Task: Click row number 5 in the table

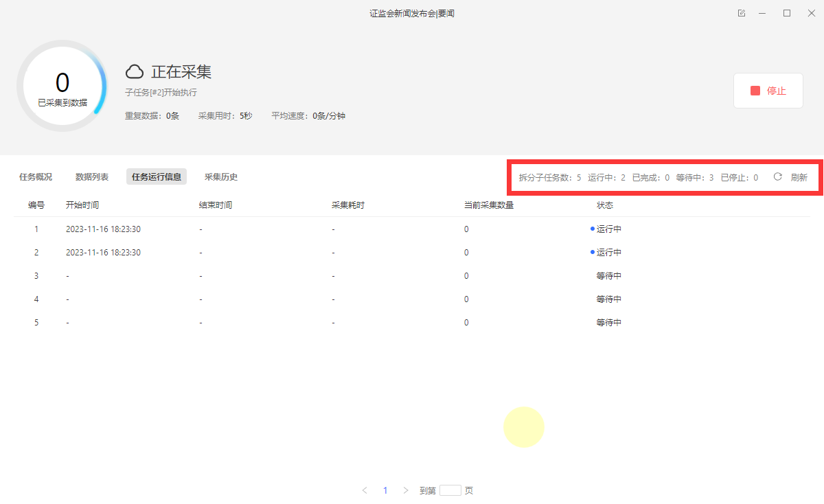Action: click(x=36, y=323)
